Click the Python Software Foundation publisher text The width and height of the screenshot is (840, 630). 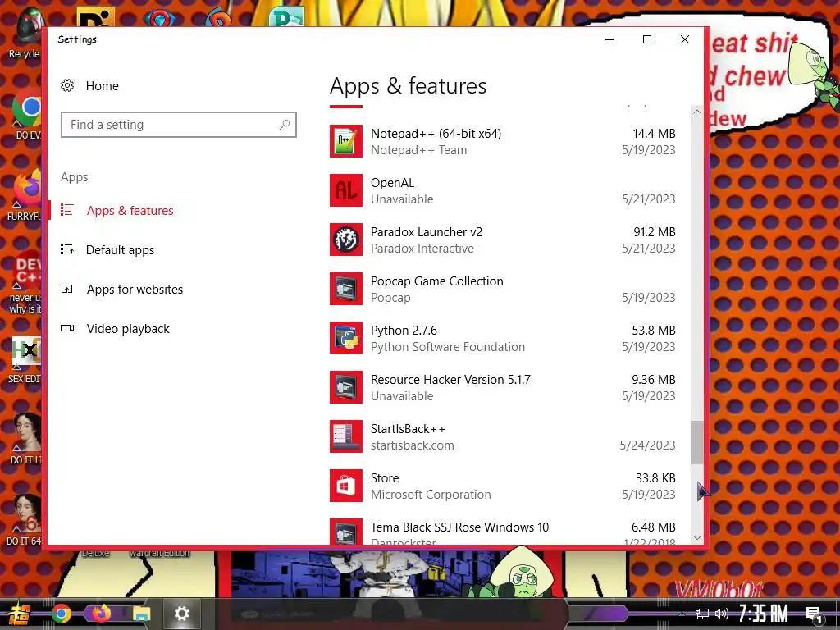pyautogui.click(x=448, y=347)
